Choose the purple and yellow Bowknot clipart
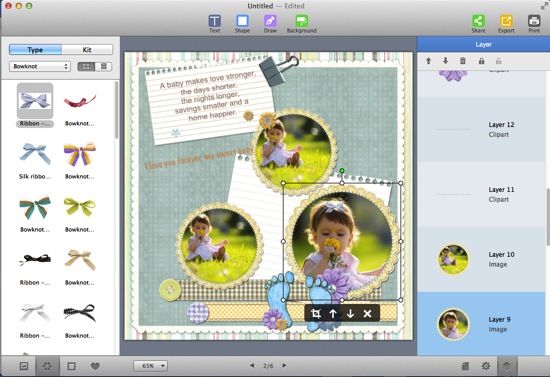This screenshot has width=550, height=377. [x=80, y=154]
